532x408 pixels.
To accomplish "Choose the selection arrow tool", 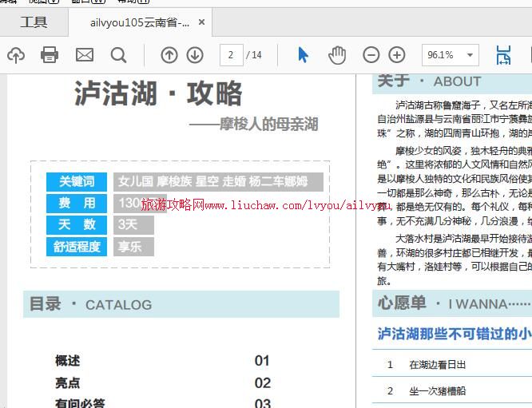I will coord(303,55).
